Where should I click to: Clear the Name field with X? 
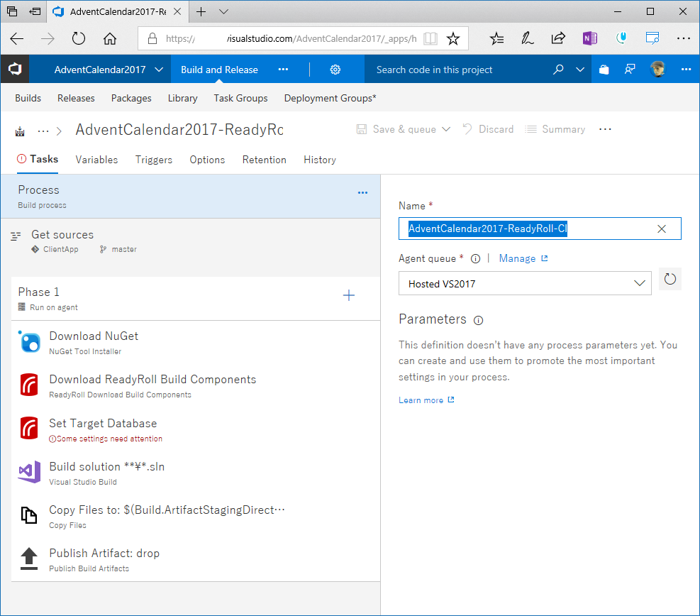point(662,229)
